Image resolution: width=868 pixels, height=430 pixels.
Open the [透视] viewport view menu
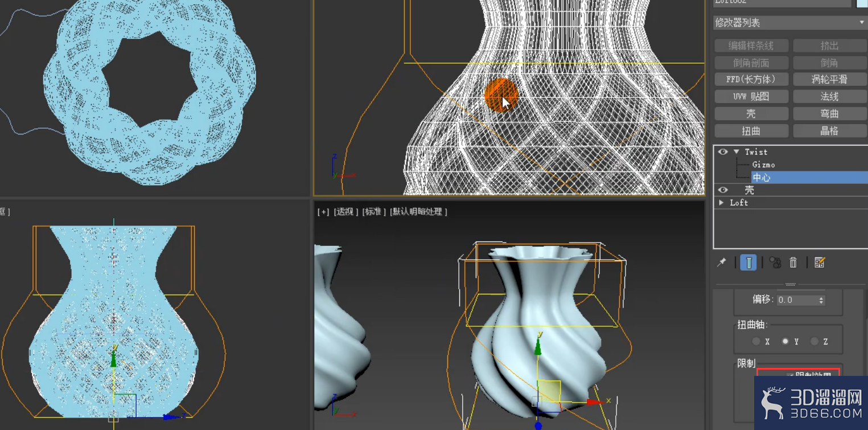point(345,211)
